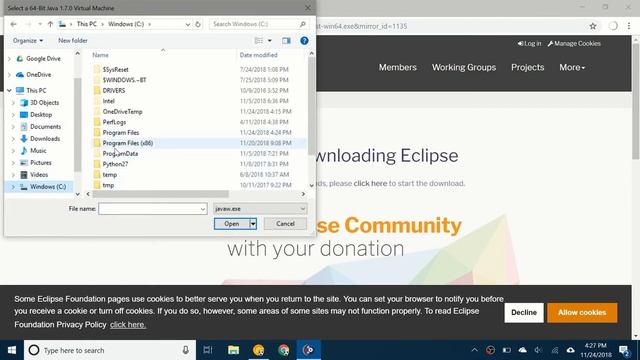Select the Python27 folder
The width and height of the screenshot is (640, 360).
pos(115,164)
